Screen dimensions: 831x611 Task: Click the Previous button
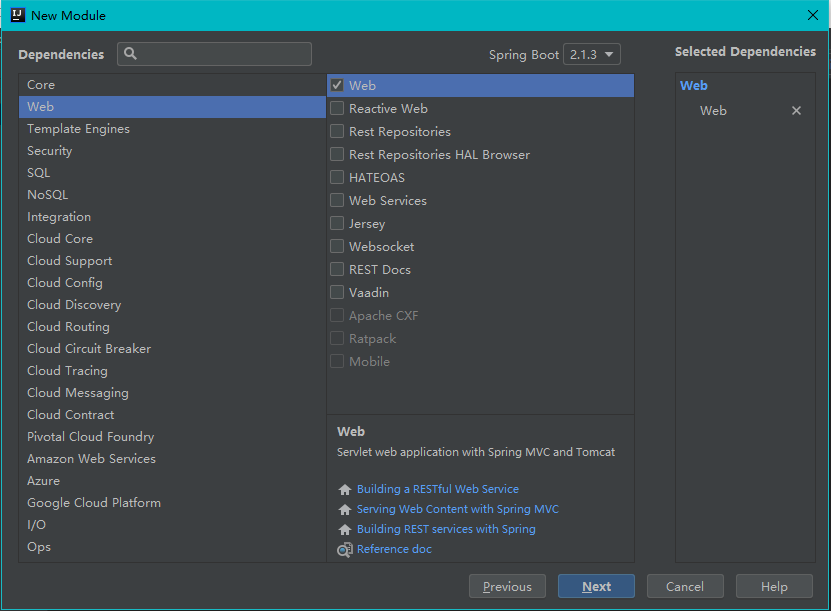tap(507, 586)
